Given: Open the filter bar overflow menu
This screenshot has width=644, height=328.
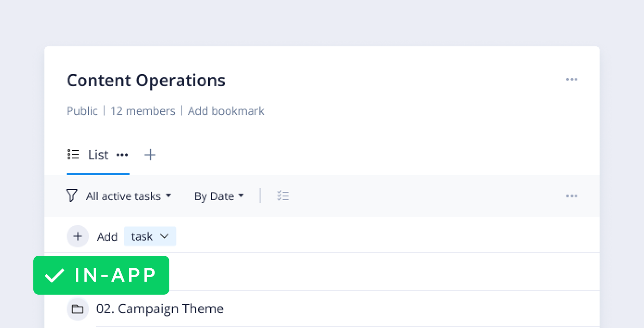Looking at the screenshot, I should coord(572,196).
